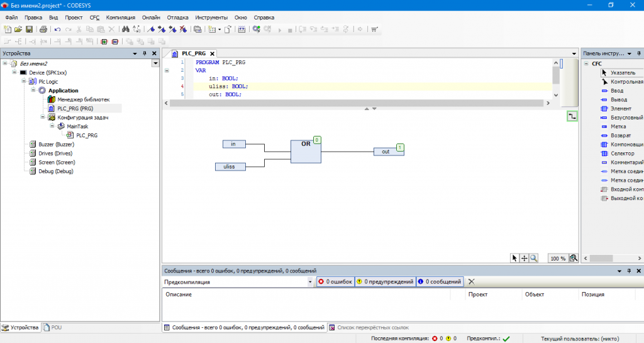
Task: Click the toolbox horizontal scrollbar
Action: (x=601, y=258)
